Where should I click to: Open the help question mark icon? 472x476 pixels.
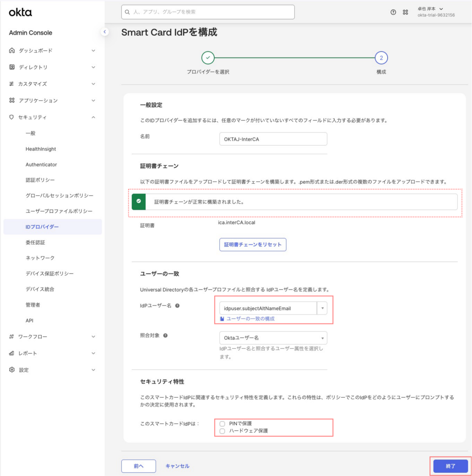(x=393, y=12)
